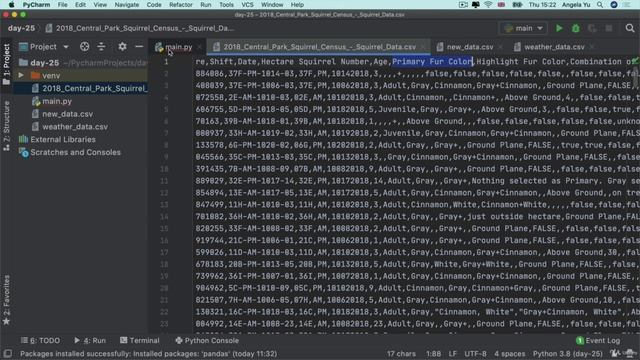Viewport: 640px width, 360px height.
Task: Open the VCS menu
Action: click(x=247, y=5)
